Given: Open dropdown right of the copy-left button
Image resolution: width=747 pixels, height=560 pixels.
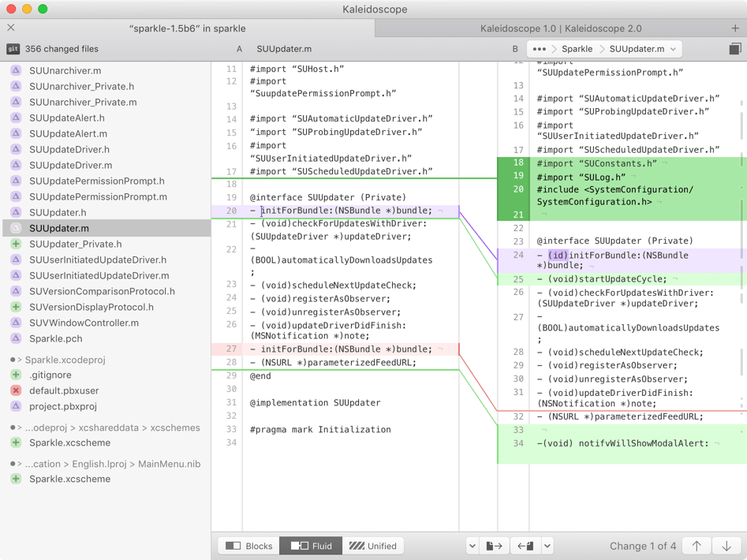Looking at the screenshot, I should [547, 546].
